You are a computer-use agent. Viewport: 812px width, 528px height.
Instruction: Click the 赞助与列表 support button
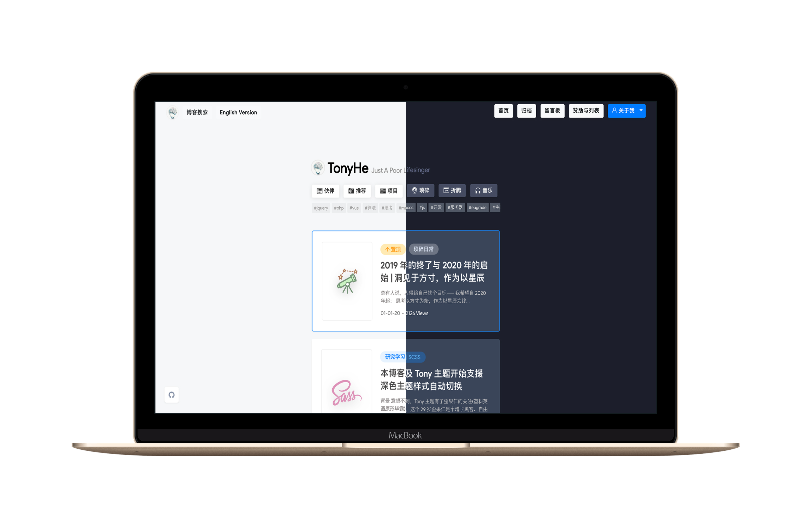coord(586,112)
